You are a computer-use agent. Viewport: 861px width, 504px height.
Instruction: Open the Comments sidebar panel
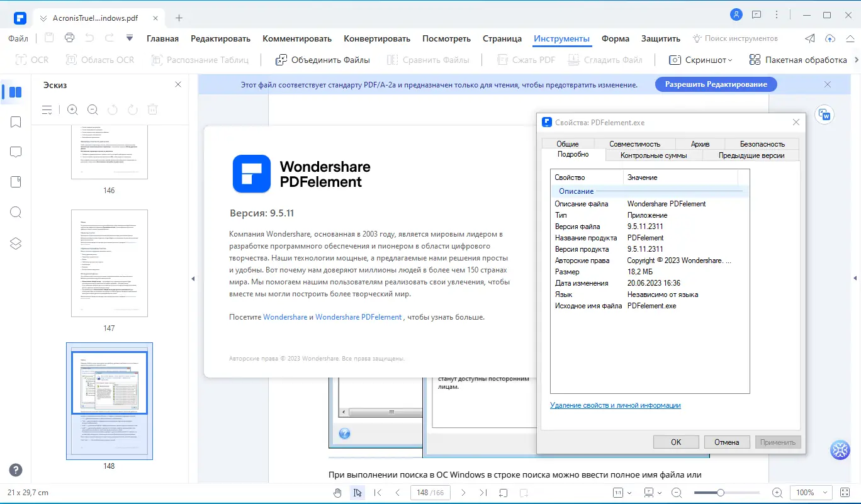click(x=16, y=152)
